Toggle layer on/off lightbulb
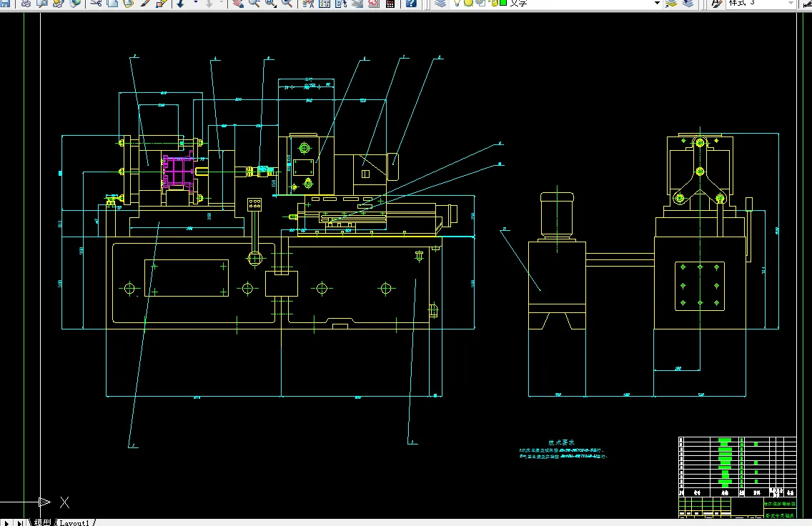Screen dimensions: 812x526 point(457,3)
